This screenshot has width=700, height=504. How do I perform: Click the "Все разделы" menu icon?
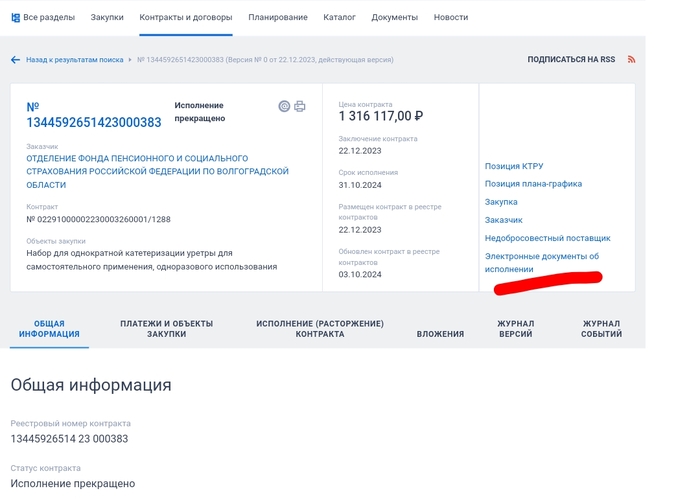click(15, 18)
